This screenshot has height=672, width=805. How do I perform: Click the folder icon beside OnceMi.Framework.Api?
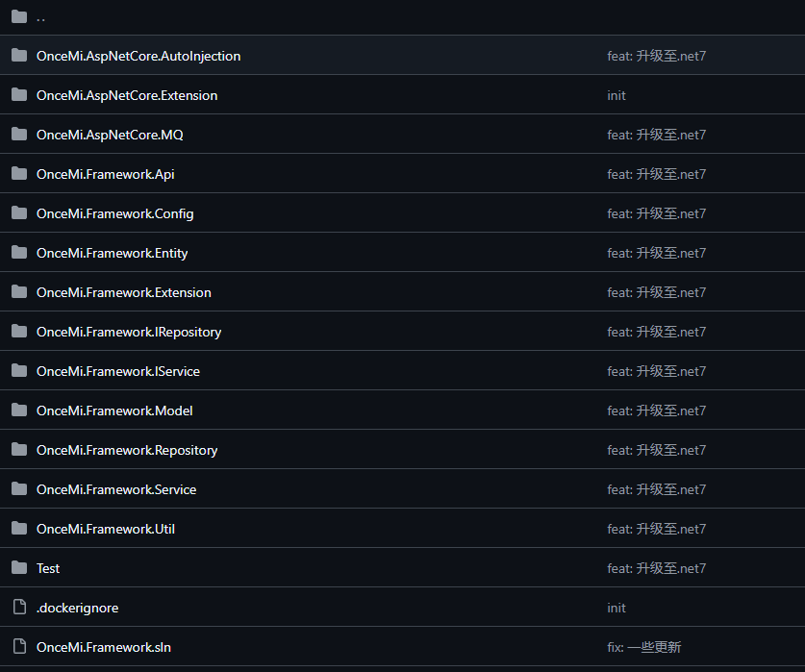coord(19,174)
